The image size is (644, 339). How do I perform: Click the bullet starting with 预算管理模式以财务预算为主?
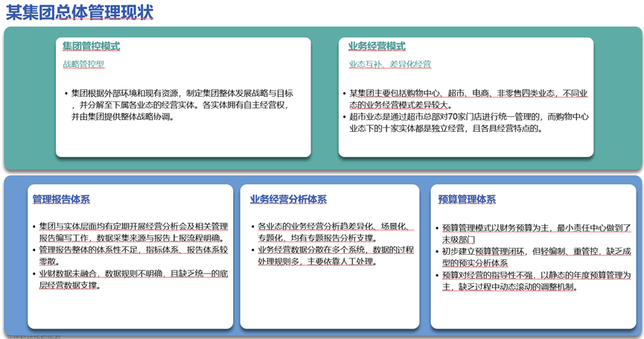click(533, 233)
